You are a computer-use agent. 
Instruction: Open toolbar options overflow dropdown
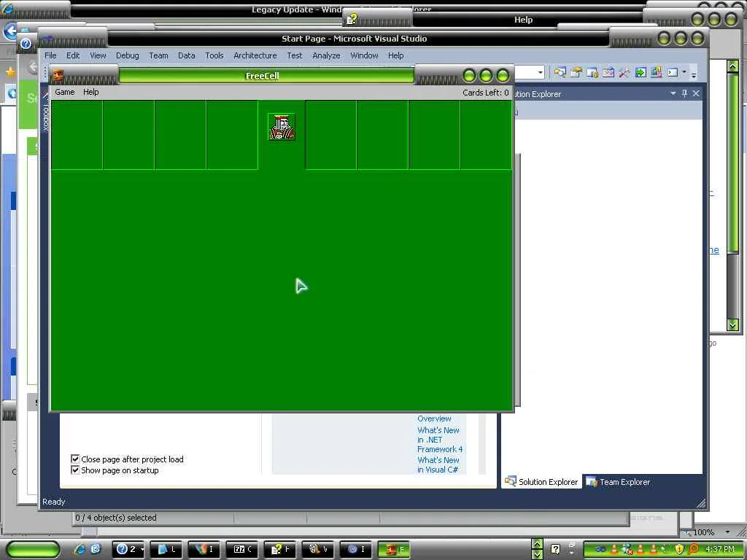(x=694, y=74)
